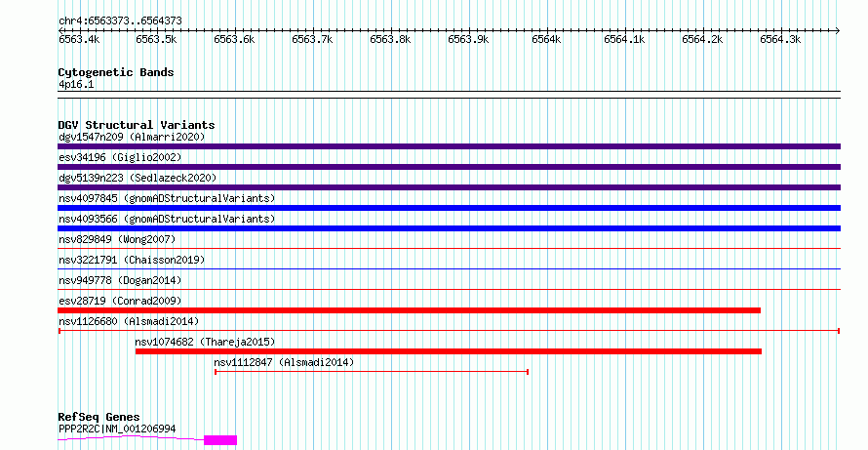Click the 6563.9k ruler position
Image resolution: width=868 pixels, height=450 pixels.
(469, 39)
